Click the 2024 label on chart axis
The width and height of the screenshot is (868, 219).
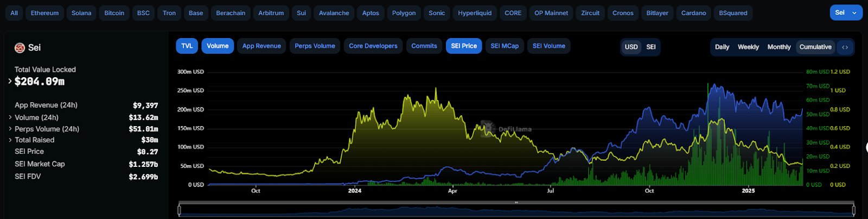pyautogui.click(x=355, y=191)
